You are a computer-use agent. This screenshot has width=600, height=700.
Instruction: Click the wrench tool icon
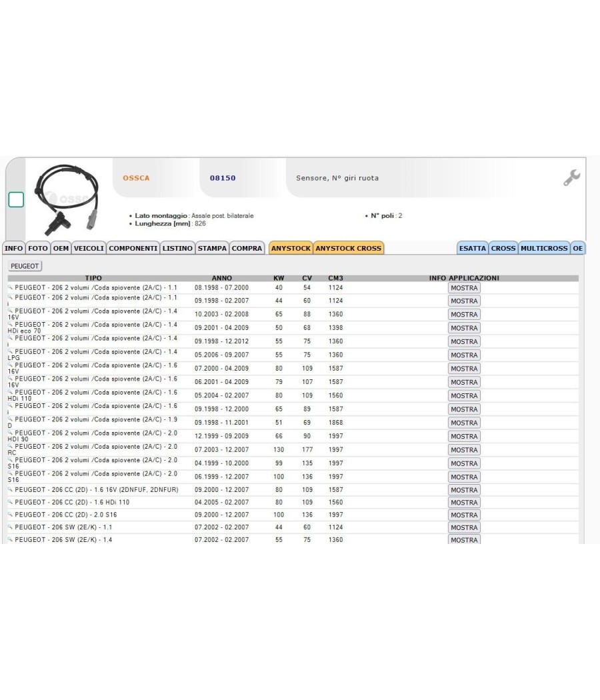(x=571, y=177)
